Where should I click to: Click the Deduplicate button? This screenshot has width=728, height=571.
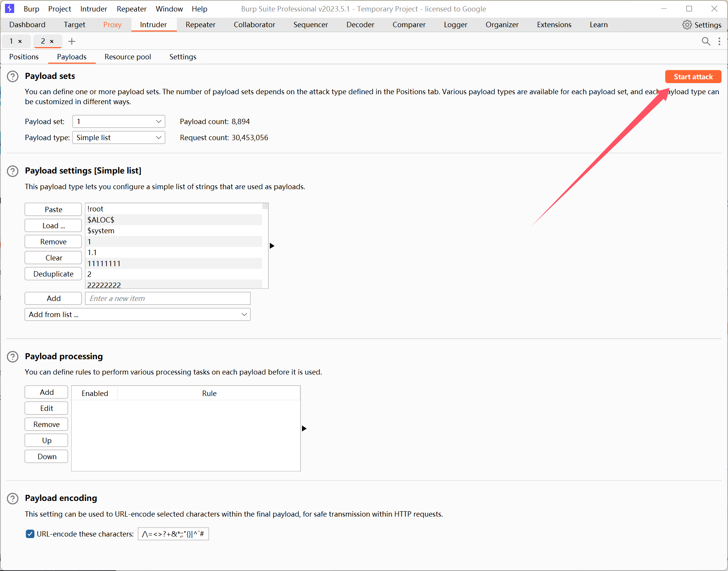point(53,274)
